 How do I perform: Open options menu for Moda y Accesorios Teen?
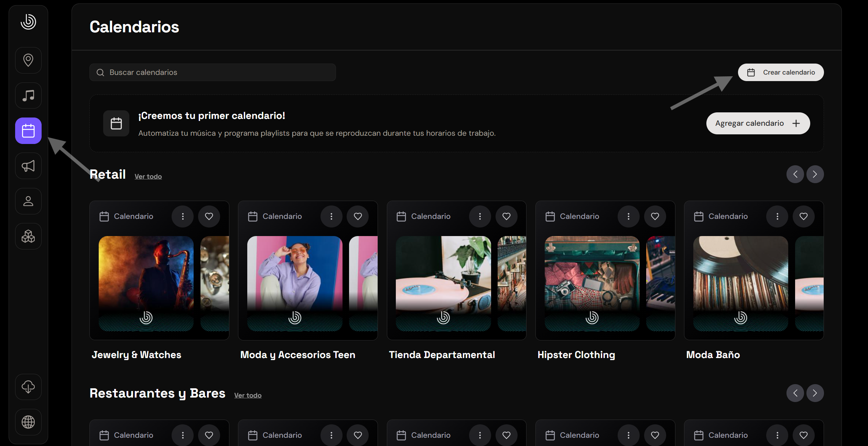tap(331, 216)
